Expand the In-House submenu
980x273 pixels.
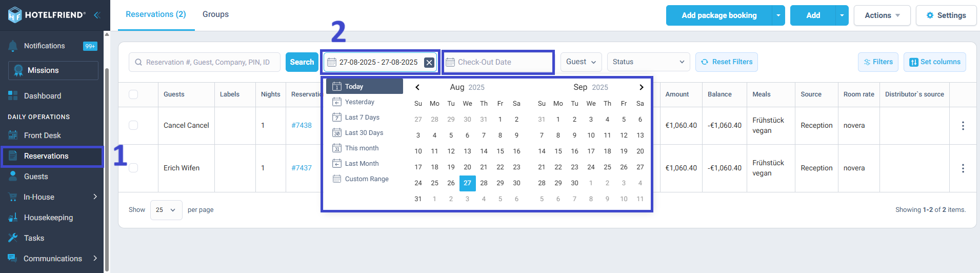(95, 197)
